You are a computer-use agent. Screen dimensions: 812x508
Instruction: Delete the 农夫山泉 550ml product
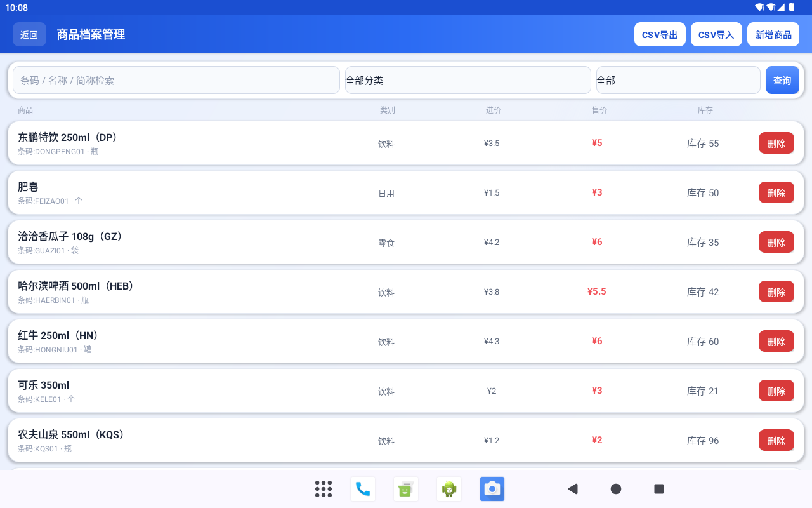776,440
